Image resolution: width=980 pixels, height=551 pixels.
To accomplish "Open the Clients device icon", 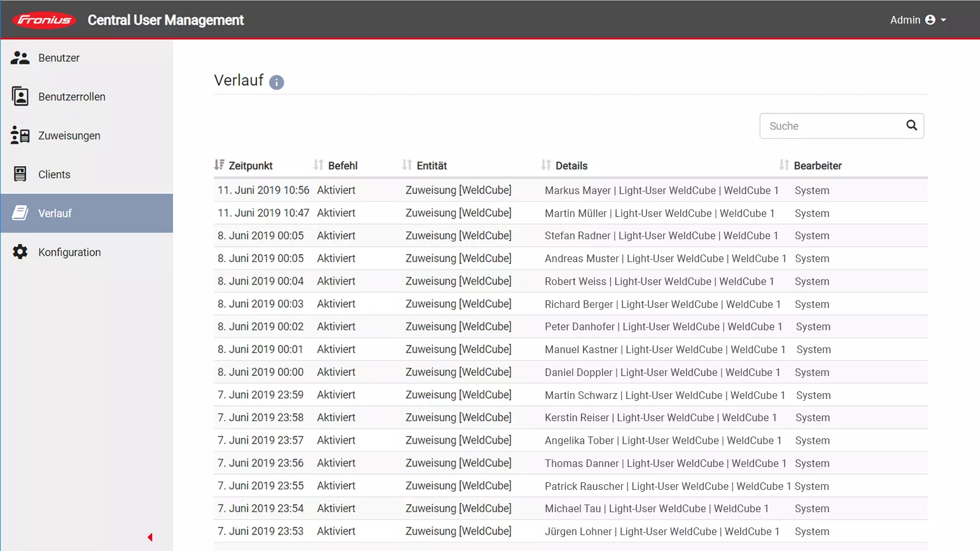I will 20,174.
